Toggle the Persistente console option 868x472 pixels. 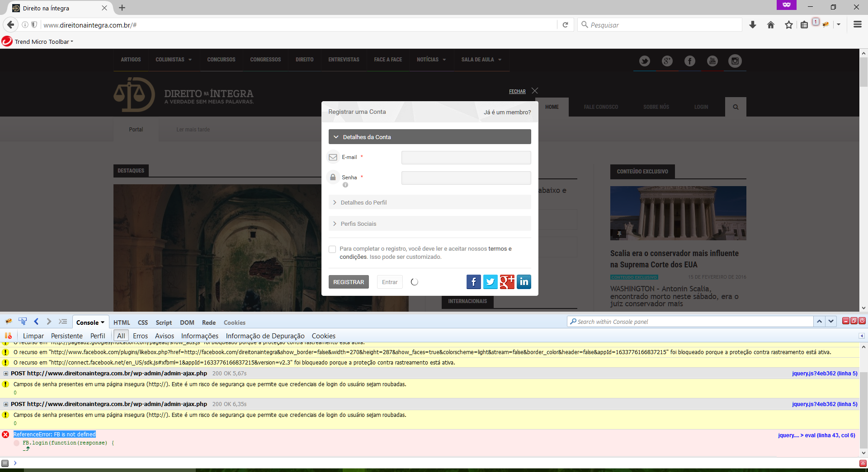click(67, 336)
